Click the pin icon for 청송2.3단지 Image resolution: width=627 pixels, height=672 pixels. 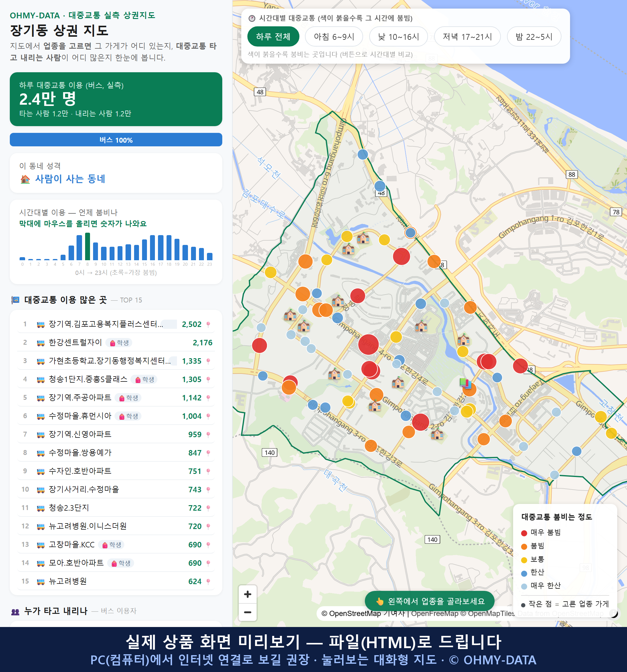click(x=208, y=508)
